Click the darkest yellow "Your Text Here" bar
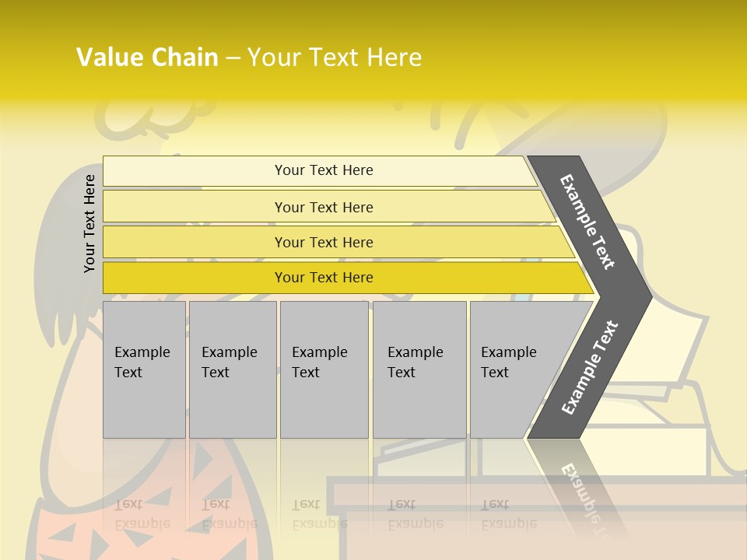Image resolution: width=747 pixels, height=560 pixels. (324, 278)
